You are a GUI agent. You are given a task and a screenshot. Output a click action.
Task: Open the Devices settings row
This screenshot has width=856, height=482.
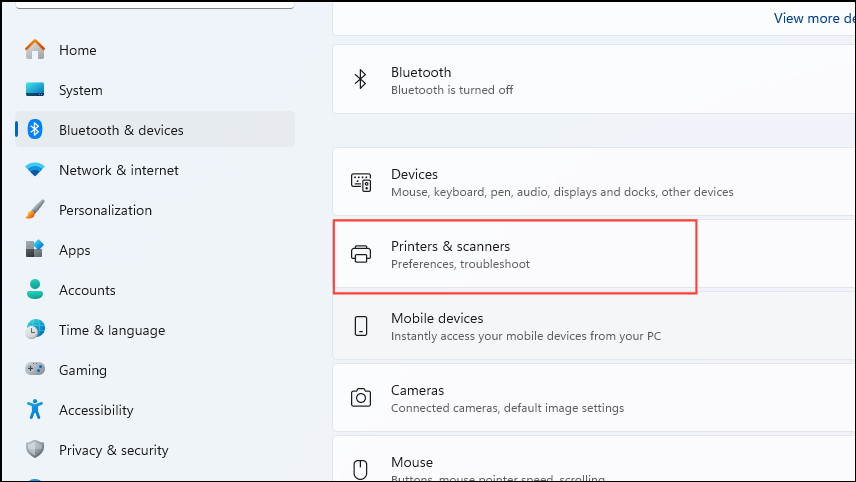pyautogui.click(x=594, y=182)
